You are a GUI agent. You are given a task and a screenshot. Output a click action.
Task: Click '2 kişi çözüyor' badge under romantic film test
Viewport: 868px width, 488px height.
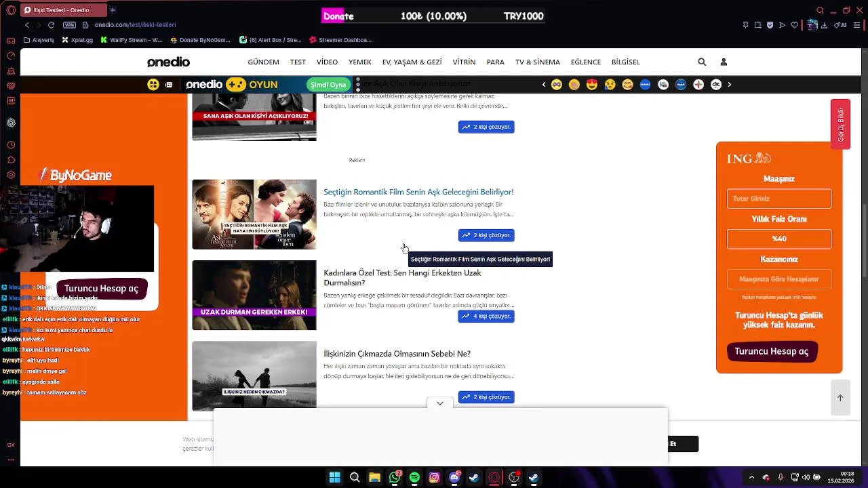point(486,235)
